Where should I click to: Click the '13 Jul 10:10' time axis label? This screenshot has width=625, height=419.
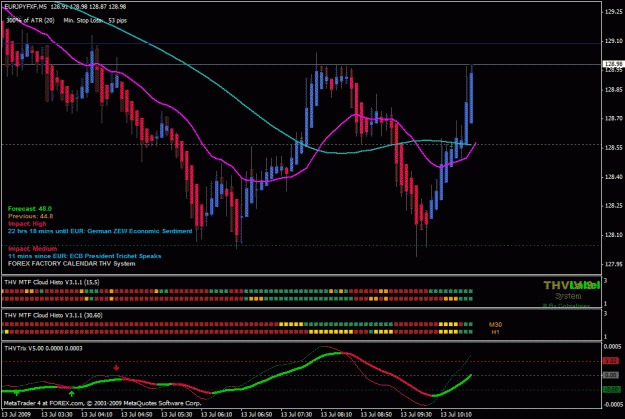tap(456, 415)
